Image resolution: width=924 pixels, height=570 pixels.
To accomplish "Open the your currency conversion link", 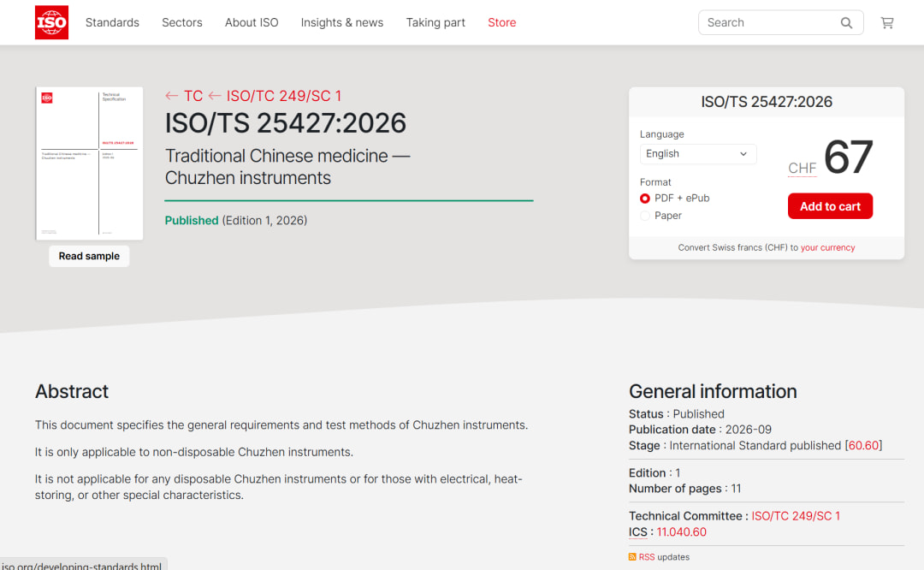I will click(827, 247).
